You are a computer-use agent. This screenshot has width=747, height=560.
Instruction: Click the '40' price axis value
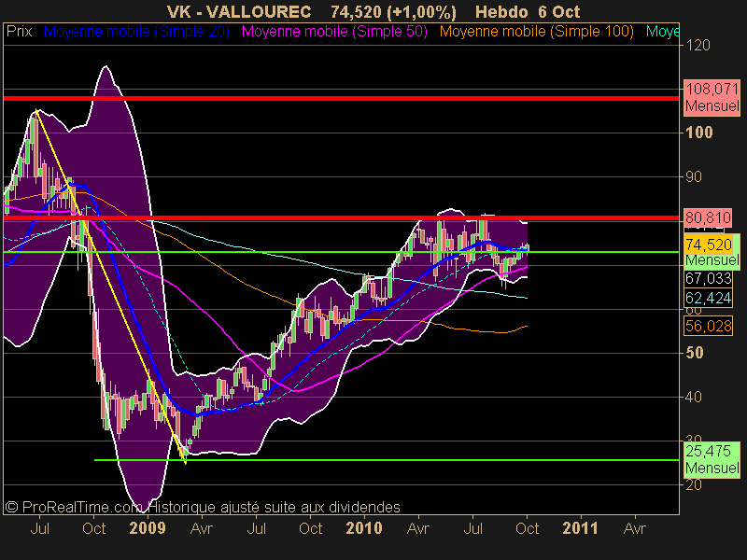coord(694,397)
